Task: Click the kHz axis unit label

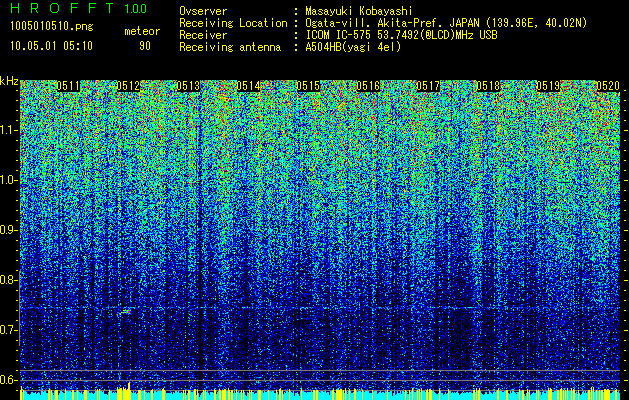Action: point(9,81)
